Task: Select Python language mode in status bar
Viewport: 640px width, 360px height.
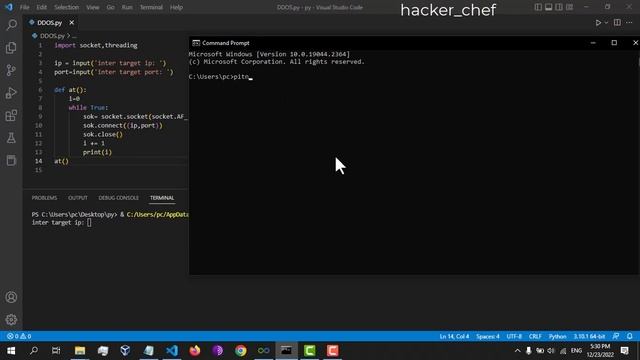Action: 558,337
